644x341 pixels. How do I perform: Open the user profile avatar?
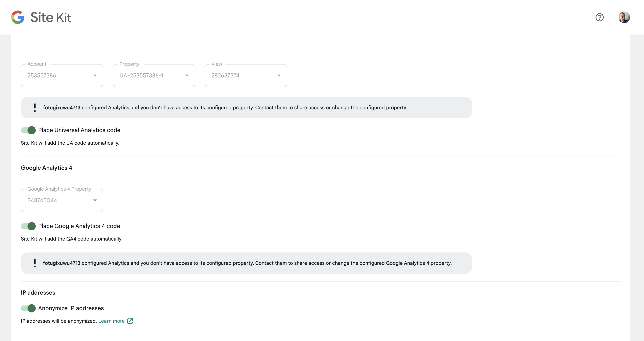click(624, 17)
